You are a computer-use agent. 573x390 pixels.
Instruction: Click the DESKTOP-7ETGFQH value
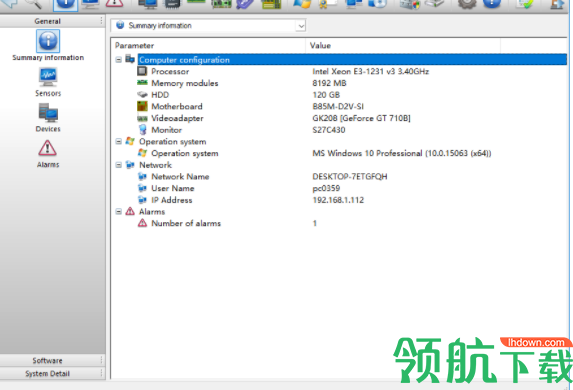[x=350, y=177]
